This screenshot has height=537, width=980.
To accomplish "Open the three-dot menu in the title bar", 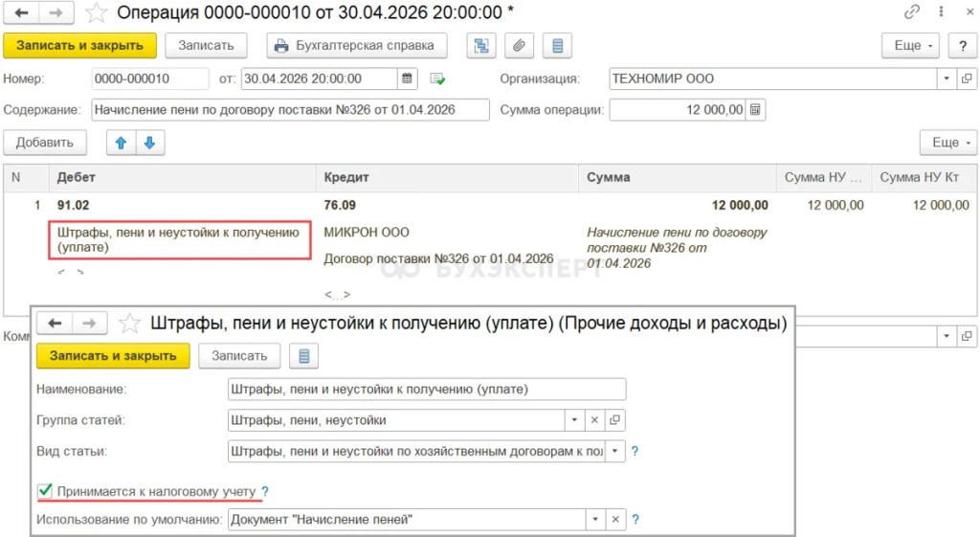I will [x=941, y=11].
